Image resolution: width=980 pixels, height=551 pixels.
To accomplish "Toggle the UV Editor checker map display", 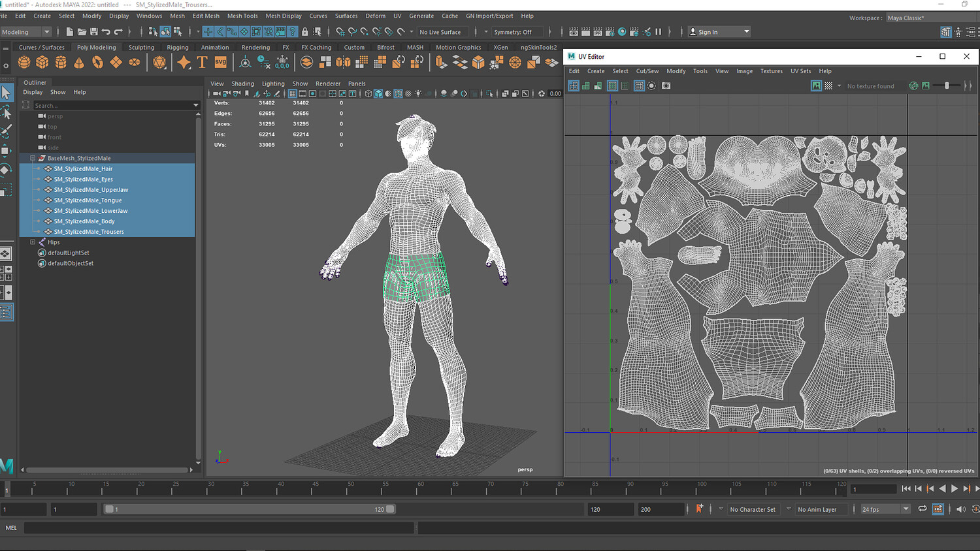I will (x=828, y=86).
